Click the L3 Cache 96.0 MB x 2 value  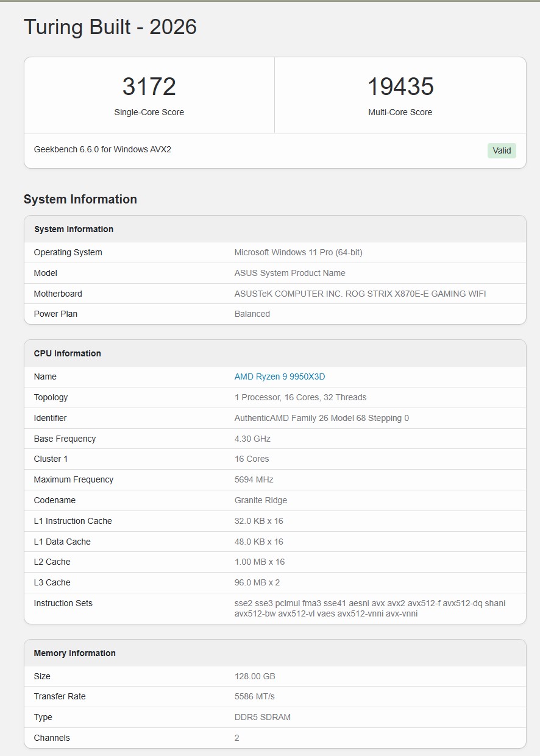pos(257,582)
